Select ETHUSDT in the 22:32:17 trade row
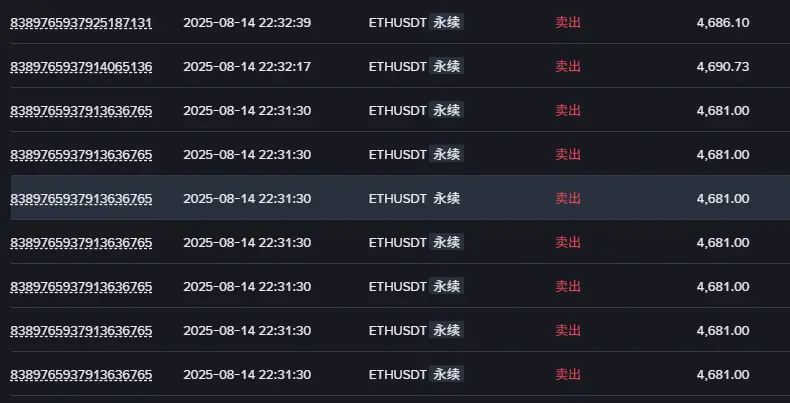Viewport: 790px width, 403px height. [x=398, y=66]
